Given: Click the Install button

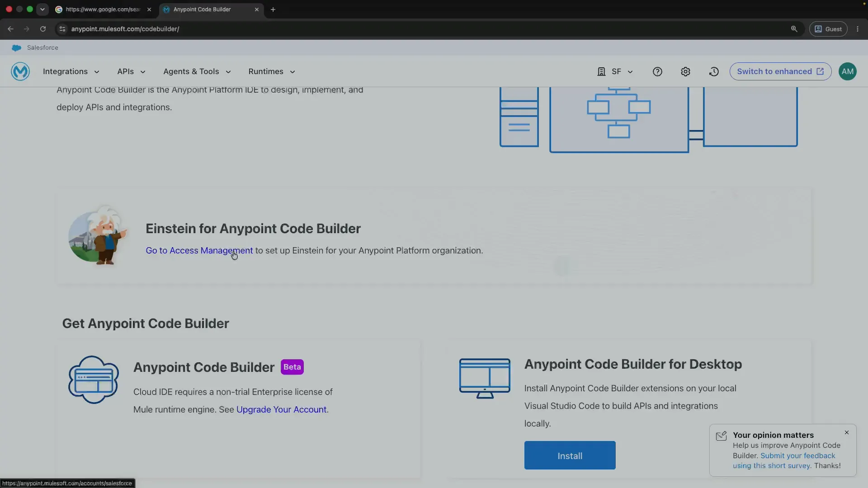Looking at the screenshot, I should click(570, 455).
